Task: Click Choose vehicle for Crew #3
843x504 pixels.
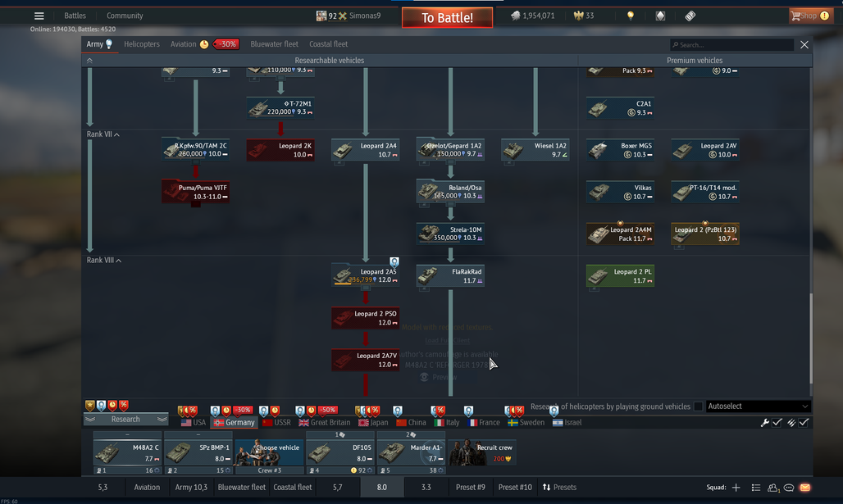Action: tap(269, 452)
